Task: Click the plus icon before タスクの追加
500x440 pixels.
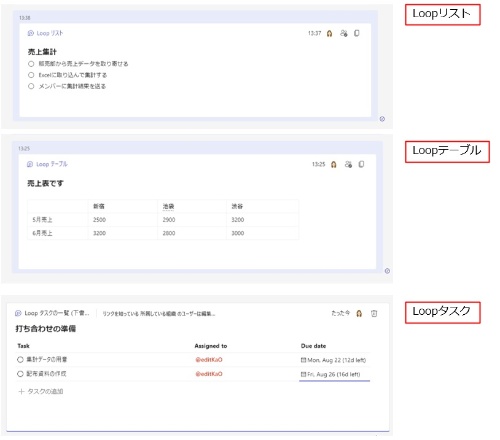Action: click(x=21, y=391)
